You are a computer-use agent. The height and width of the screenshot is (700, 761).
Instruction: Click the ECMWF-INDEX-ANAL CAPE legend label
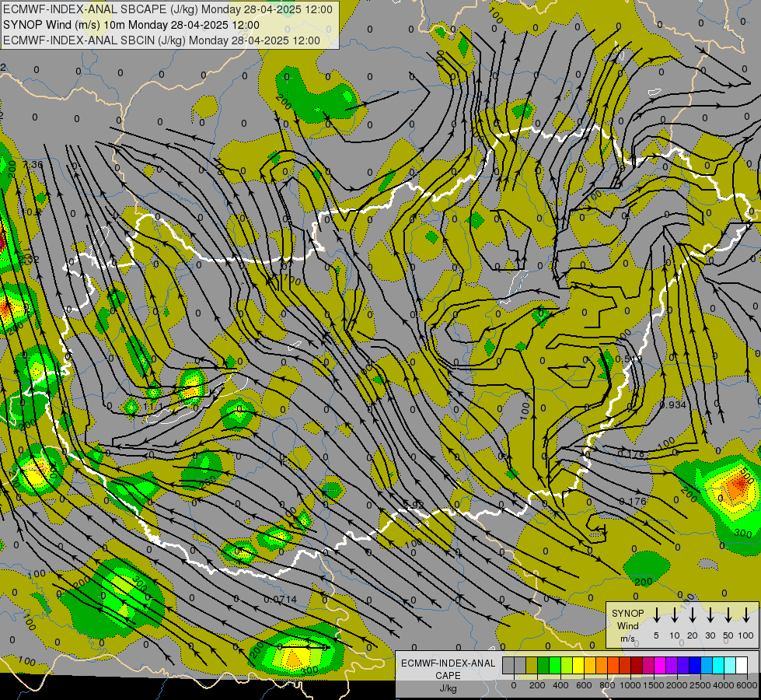(448, 670)
